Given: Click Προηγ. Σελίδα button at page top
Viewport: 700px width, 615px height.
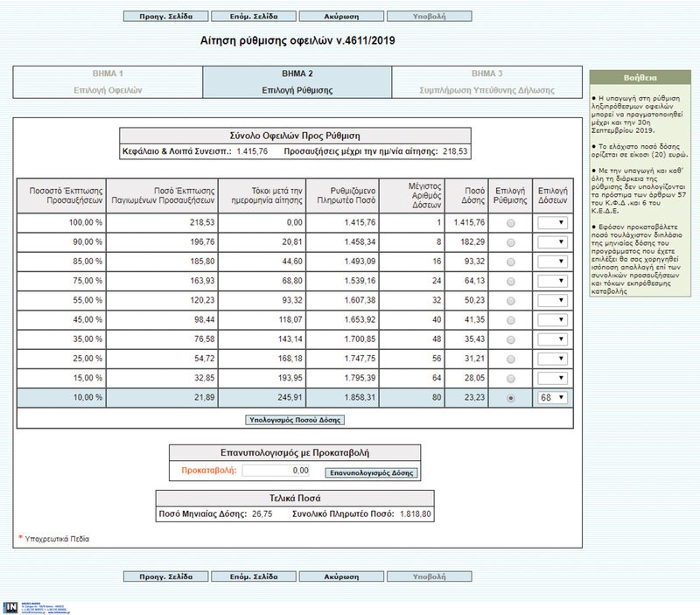Looking at the screenshot, I should (165, 16).
